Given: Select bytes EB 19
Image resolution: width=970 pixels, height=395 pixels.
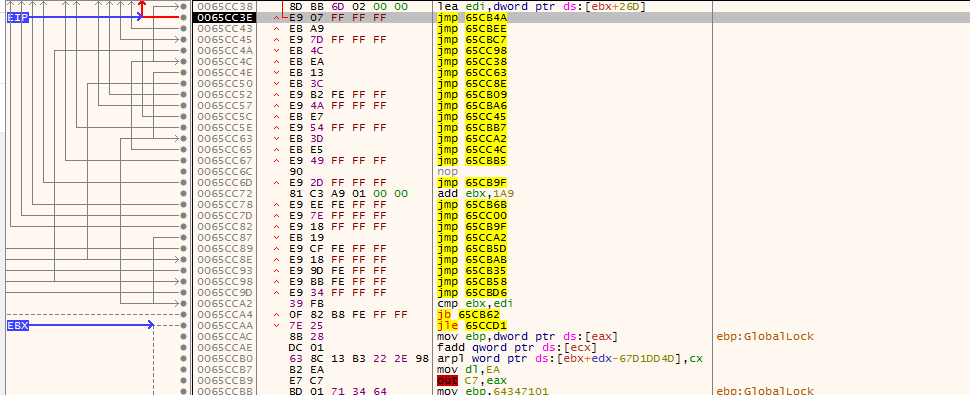Looking at the screenshot, I should click(x=307, y=237).
